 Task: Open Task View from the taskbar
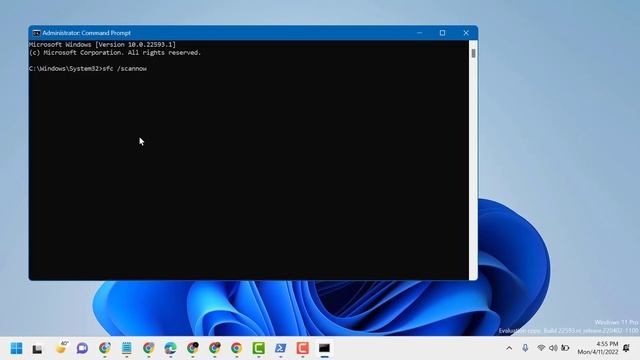click(x=38, y=349)
